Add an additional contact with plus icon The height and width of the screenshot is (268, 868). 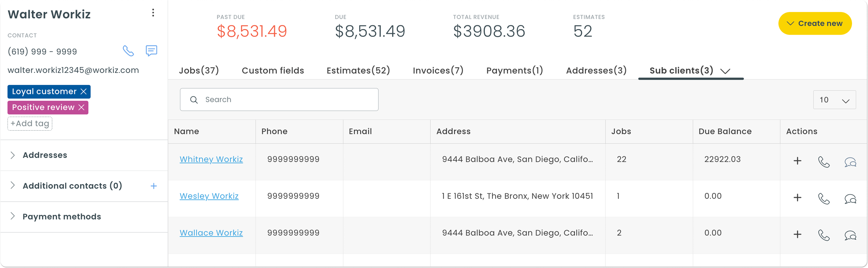[x=154, y=186]
